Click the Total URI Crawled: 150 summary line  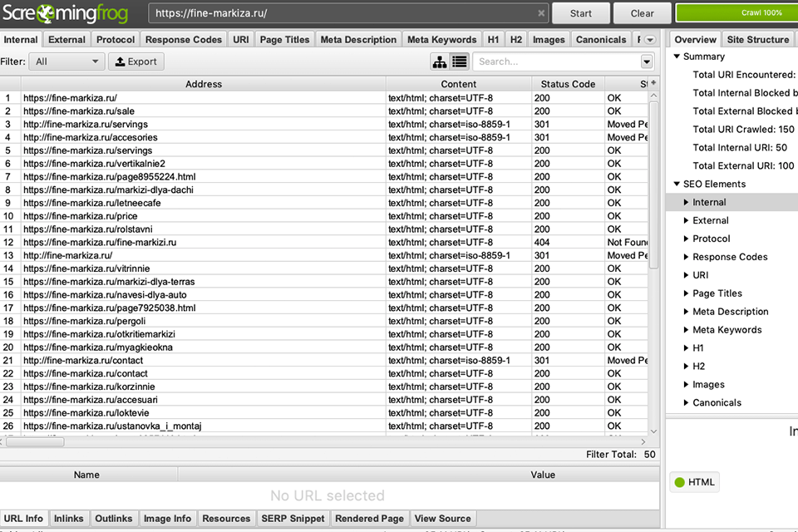pos(743,130)
